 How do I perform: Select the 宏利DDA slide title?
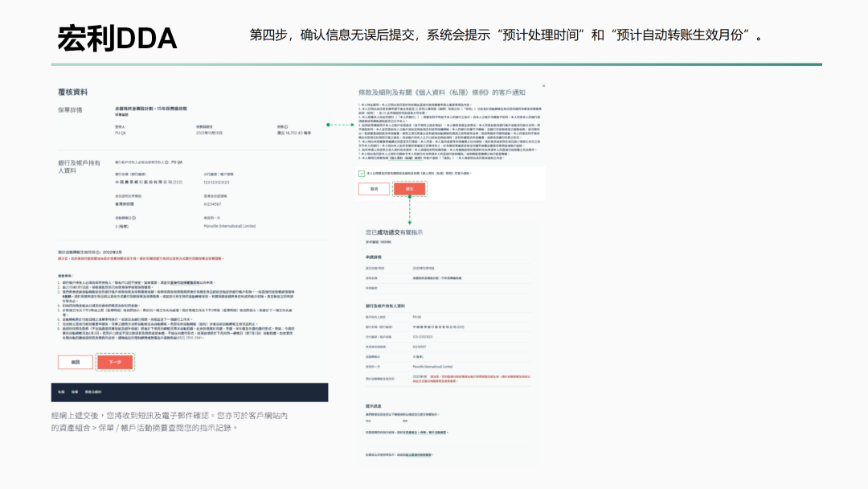(x=117, y=39)
